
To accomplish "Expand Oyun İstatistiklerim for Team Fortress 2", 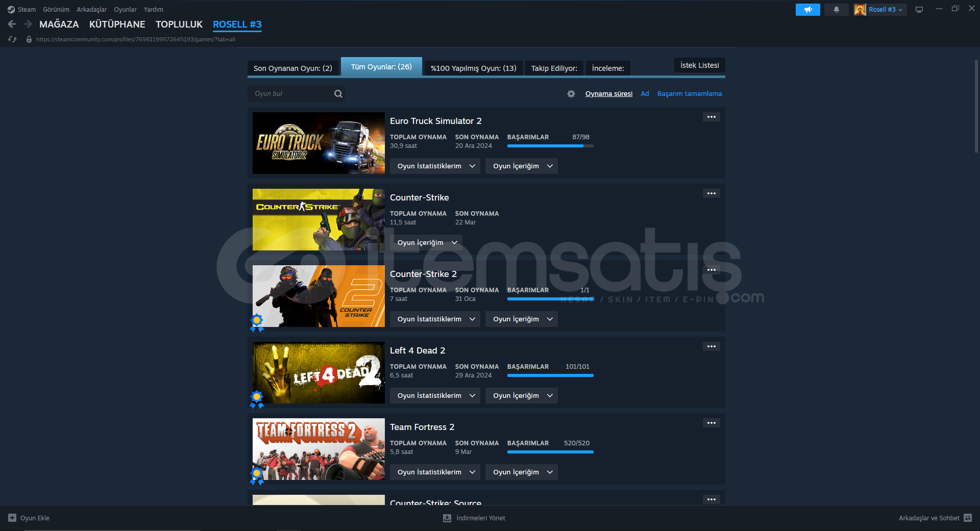I will click(435, 472).
